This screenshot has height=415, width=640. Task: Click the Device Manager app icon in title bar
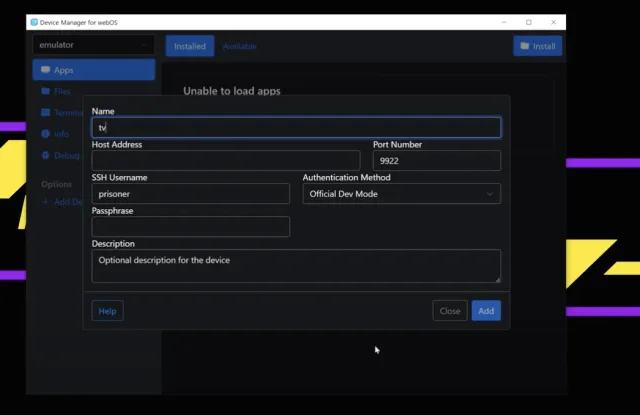(35, 22)
